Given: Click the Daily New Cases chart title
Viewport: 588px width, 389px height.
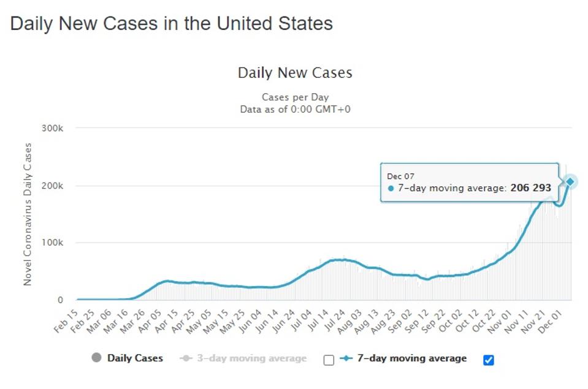Looking at the screenshot, I should coord(295,74).
